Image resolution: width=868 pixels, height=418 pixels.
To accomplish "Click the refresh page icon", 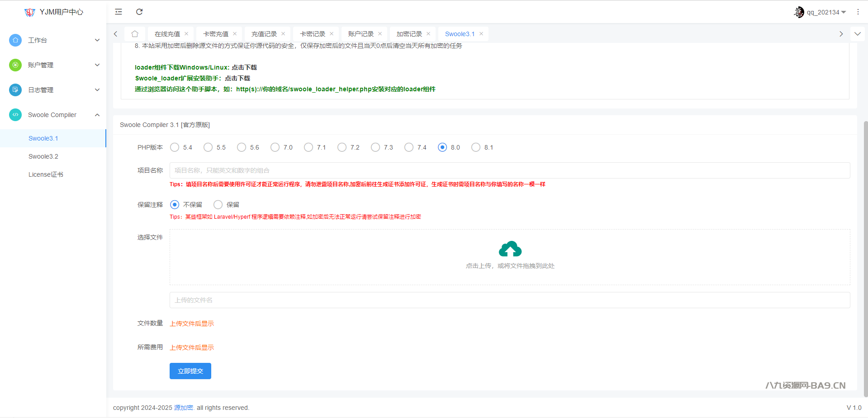I will (x=139, y=12).
